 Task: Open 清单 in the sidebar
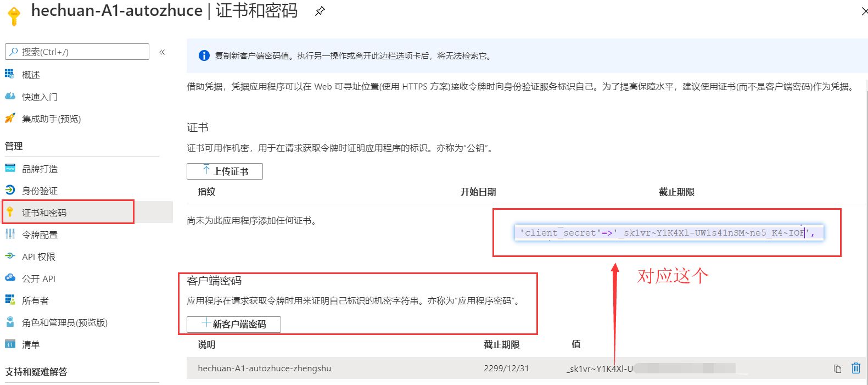coord(31,344)
